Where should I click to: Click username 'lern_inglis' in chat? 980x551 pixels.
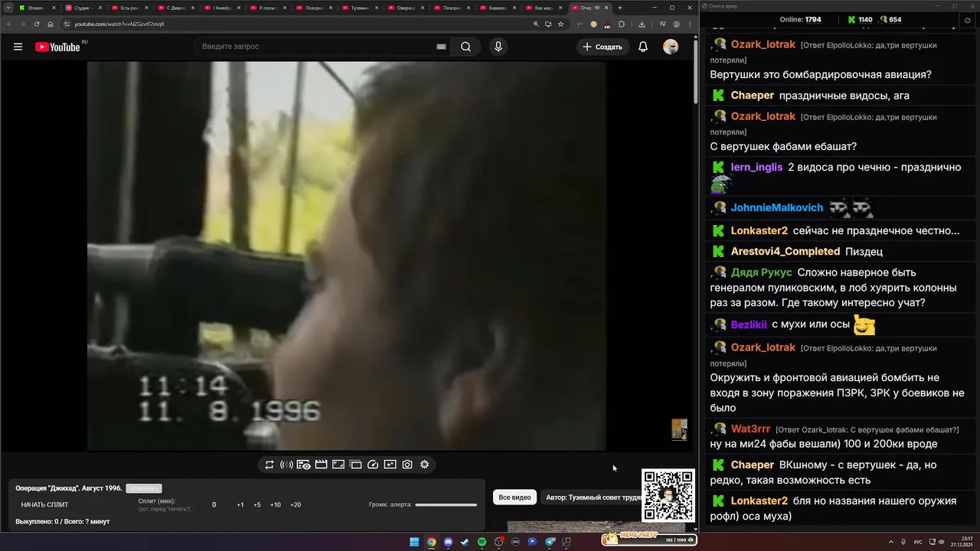click(756, 167)
